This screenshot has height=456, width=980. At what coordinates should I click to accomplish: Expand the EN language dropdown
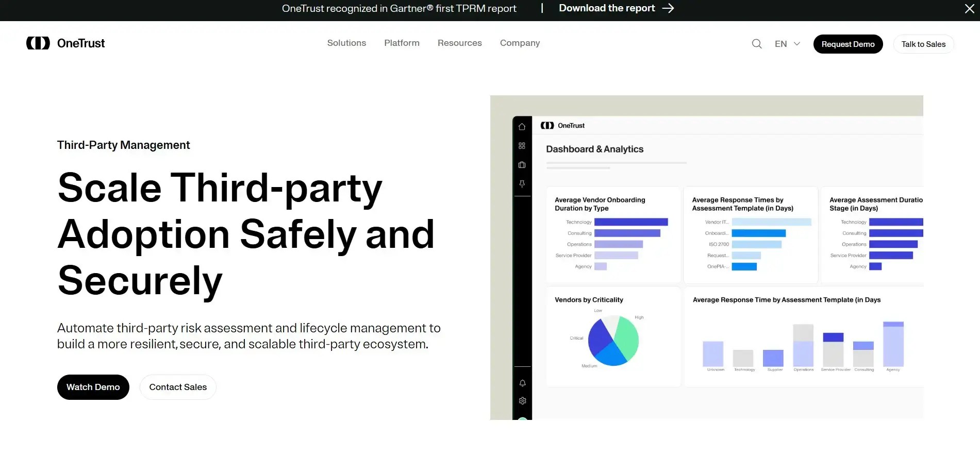[x=787, y=44]
